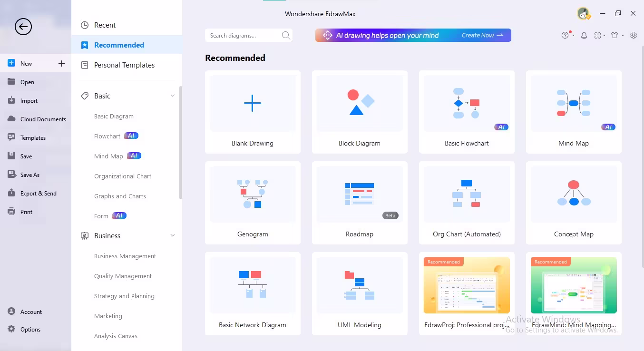Screen dimensions: 644x351
Task: Open Personal Templates section
Action: click(127, 65)
